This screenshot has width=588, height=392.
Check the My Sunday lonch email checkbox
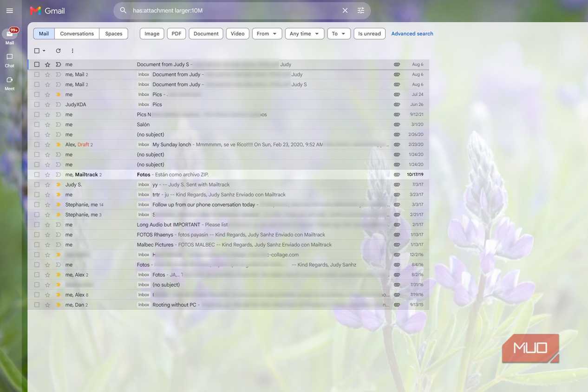(37, 144)
